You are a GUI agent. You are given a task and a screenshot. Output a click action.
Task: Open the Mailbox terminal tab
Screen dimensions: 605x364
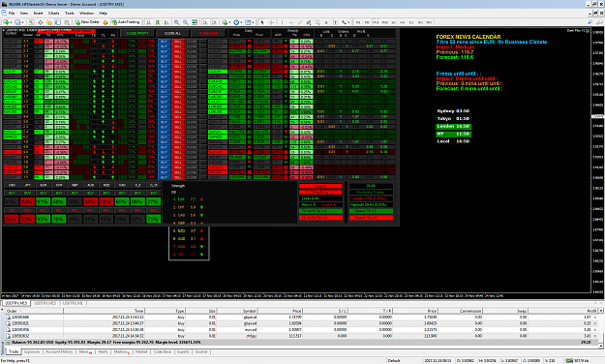click(x=121, y=352)
